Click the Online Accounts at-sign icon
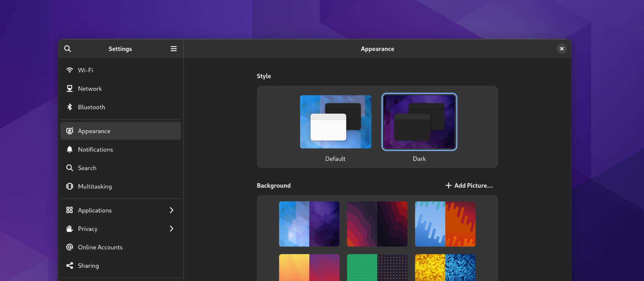Screen dimensions: 644x281 point(70,247)
